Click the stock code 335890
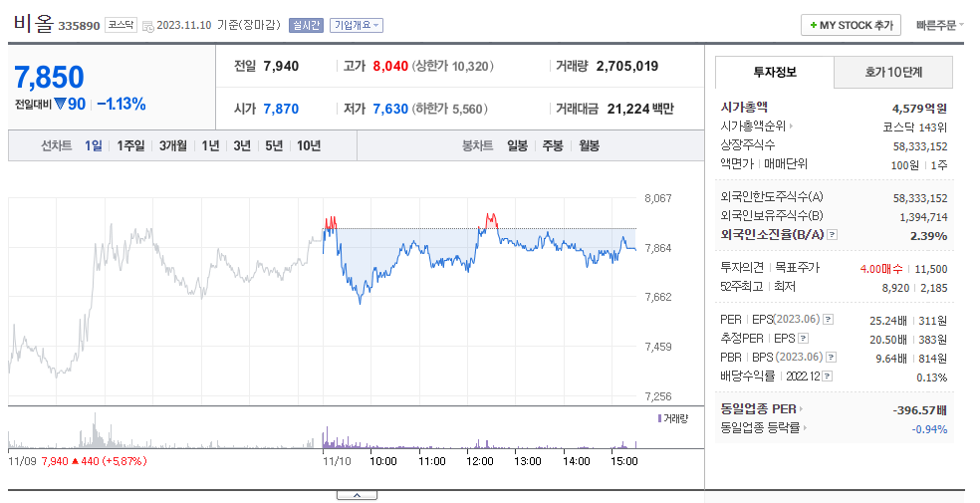 click(x=79, y=26)
